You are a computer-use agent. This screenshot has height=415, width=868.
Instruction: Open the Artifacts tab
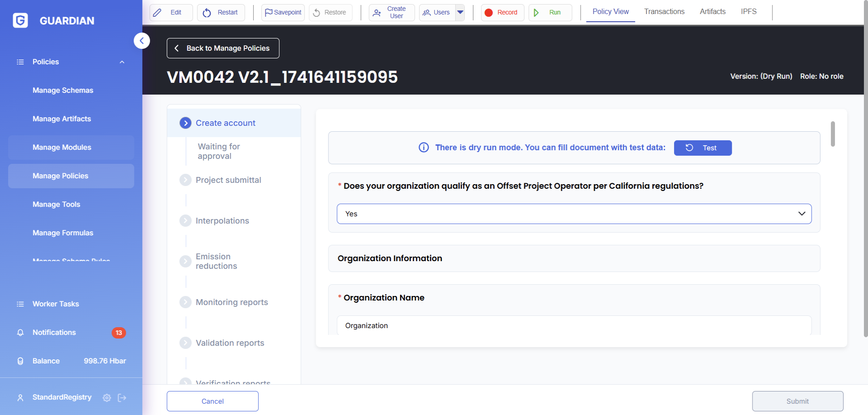pyautogui.click(x=712, y=12)
